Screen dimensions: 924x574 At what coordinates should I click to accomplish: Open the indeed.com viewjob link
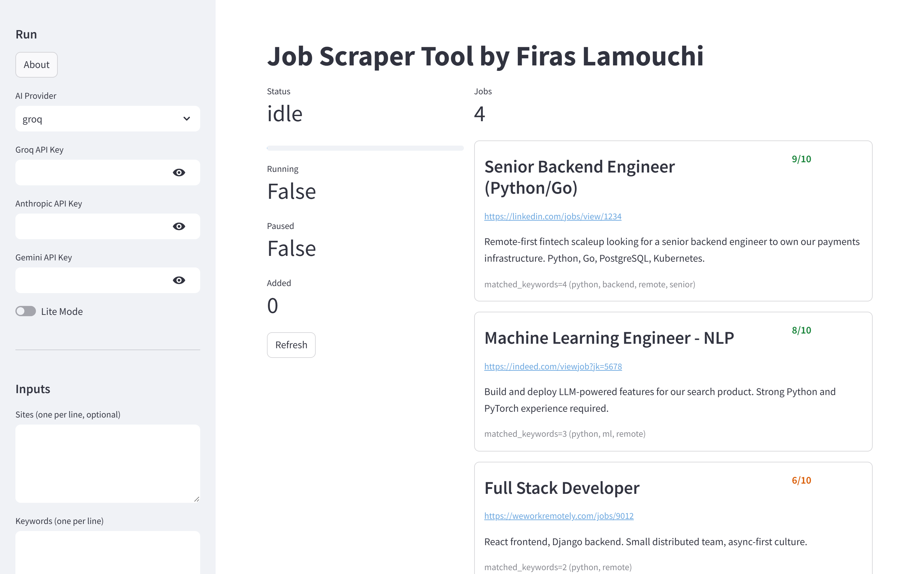(553, 366)
